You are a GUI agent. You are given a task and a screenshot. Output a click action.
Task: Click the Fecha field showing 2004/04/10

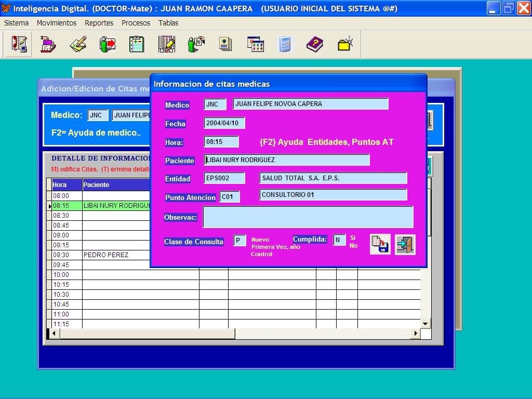coord(224,123)
